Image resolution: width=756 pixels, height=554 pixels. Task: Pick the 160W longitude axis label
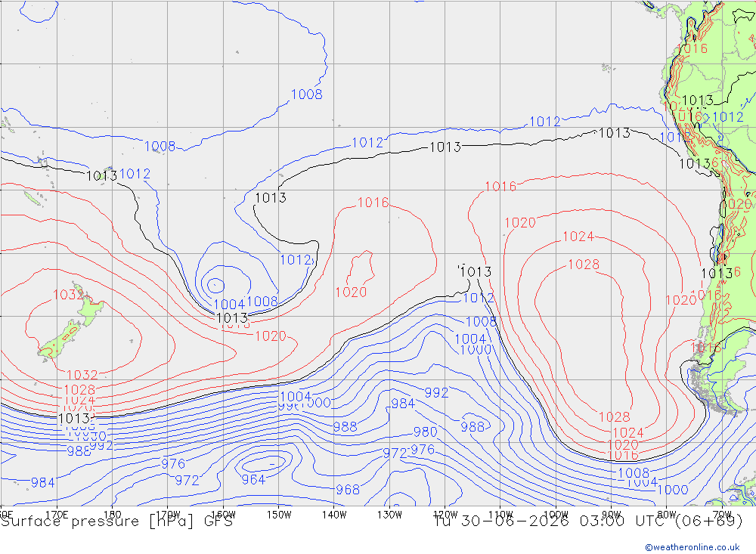[224, 515]
